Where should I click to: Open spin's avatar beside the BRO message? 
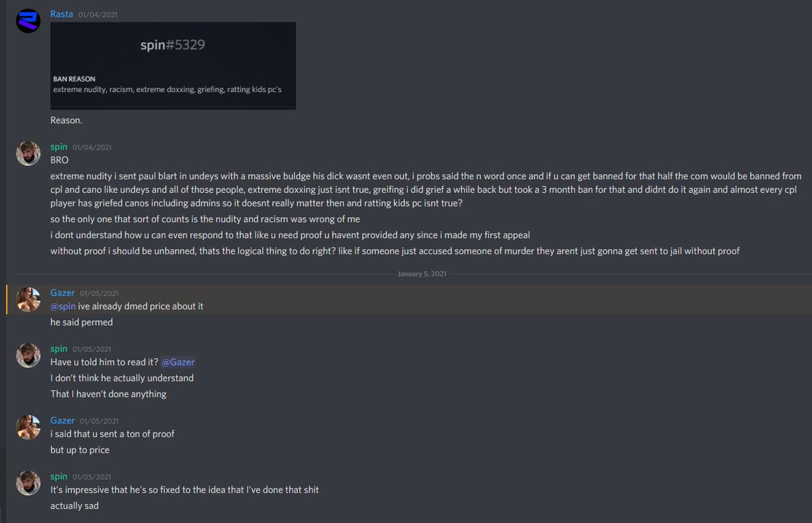28,154
